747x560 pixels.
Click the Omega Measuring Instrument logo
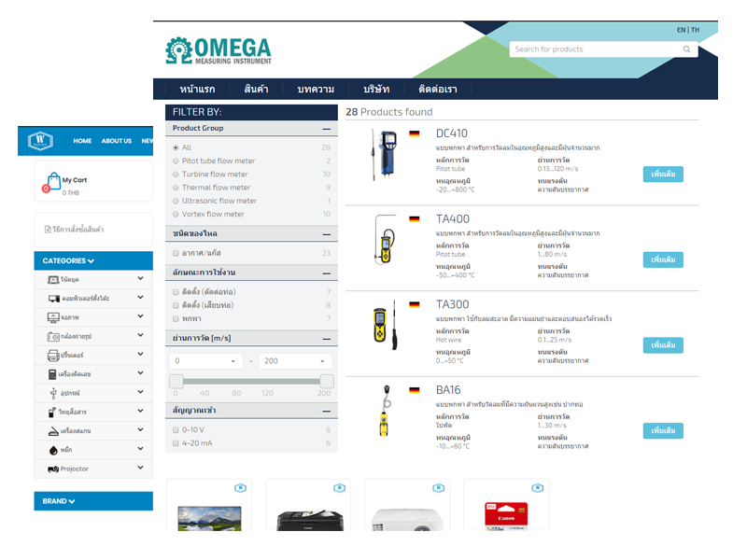[218, 51]
